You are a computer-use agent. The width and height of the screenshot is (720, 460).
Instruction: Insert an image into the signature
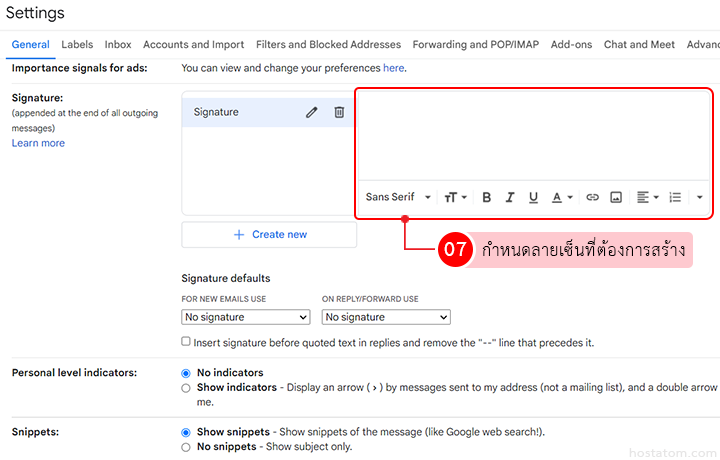pos(616,197)
